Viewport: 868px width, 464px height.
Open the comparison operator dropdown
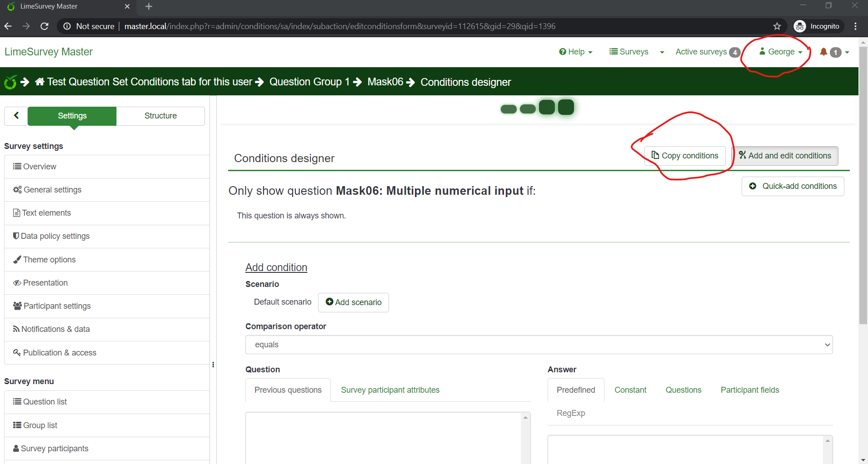[x=539, y=345]
